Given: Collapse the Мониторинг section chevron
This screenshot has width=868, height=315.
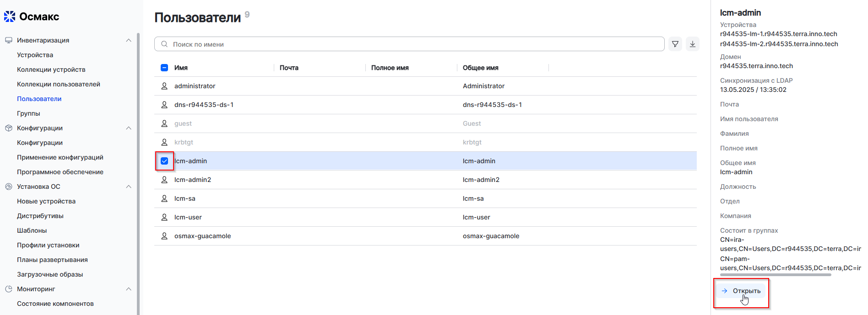Looking at the screenshot, I should pos(129,289).
